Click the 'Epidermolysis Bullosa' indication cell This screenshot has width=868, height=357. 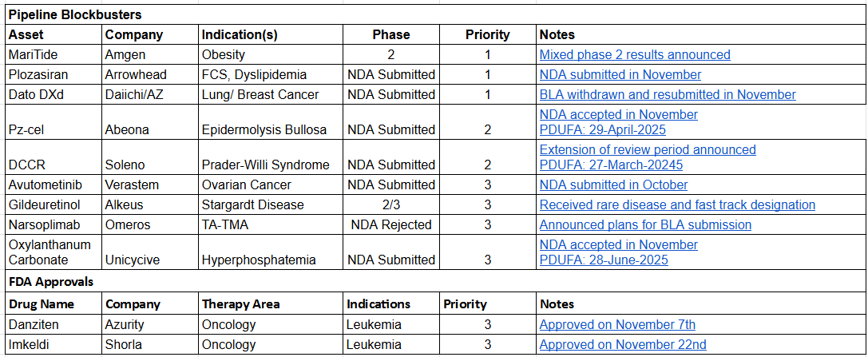(x=264, y=129)
